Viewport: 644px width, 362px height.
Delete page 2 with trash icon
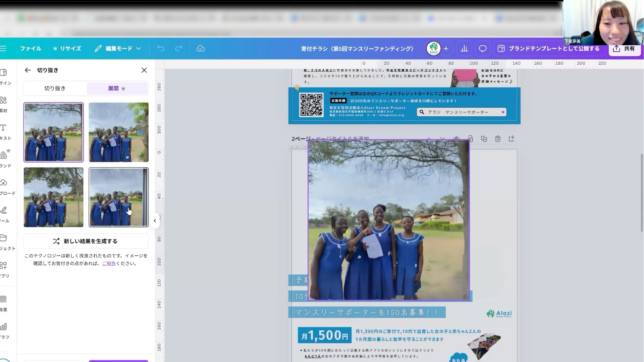coord(498,138)
